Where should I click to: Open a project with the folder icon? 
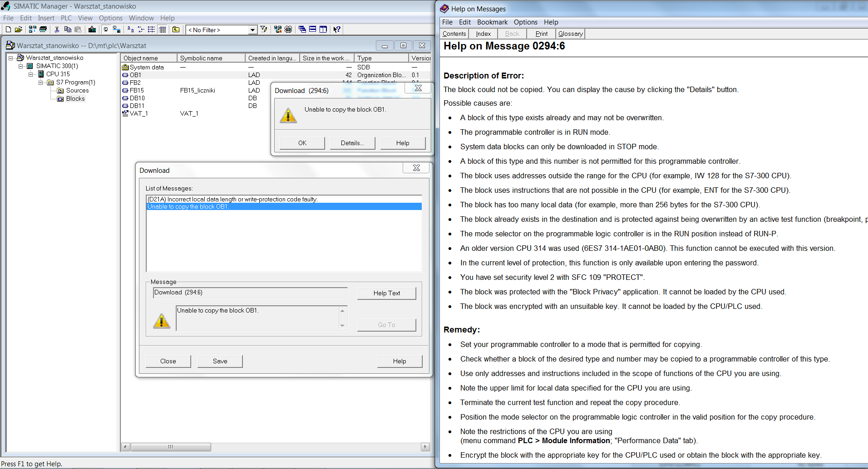[x=19, y=29]
